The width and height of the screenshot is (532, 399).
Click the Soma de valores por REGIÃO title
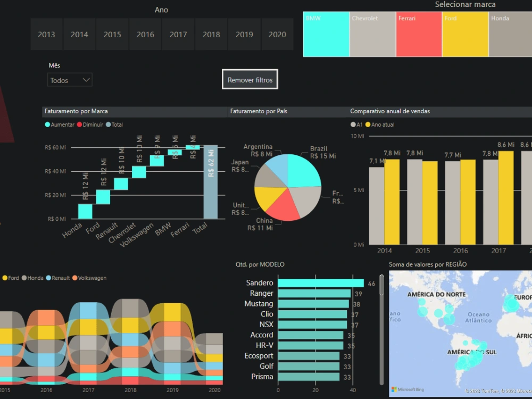428,264
